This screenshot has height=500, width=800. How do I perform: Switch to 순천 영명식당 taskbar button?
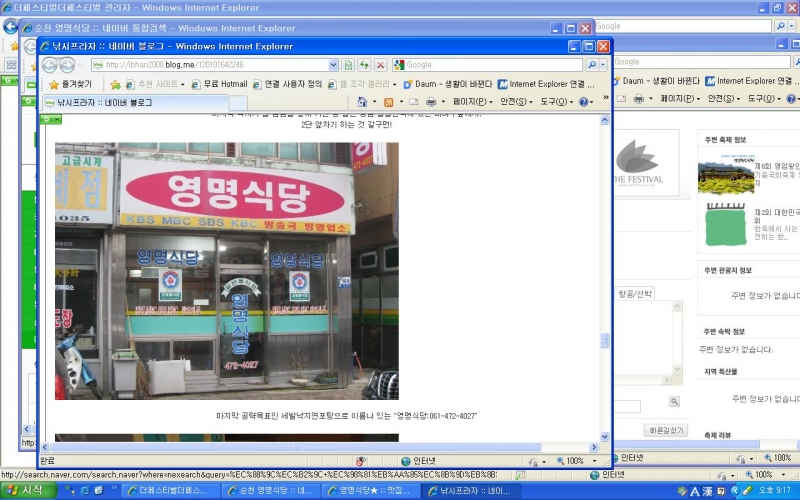271,491
